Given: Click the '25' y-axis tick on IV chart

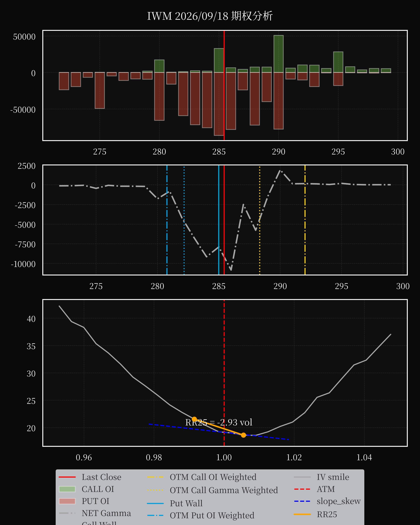Looking at the screenshot, I should pos(31,401).
